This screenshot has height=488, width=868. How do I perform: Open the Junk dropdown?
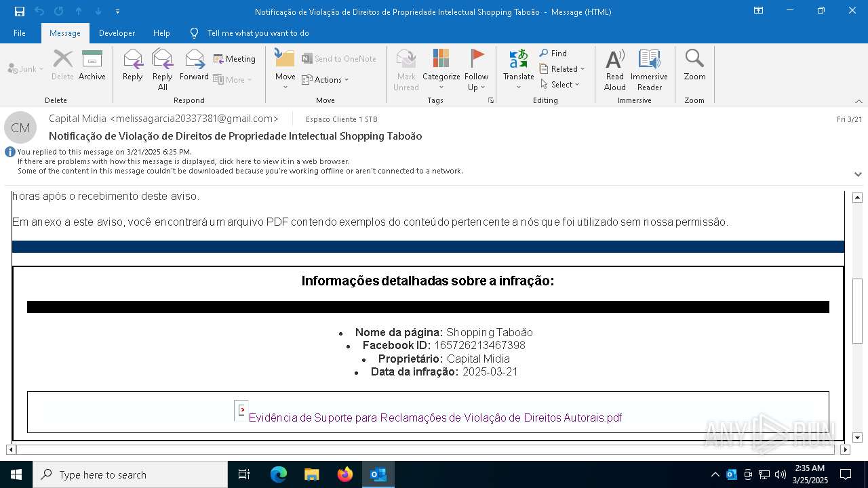pyautogui.click(x=26, y=68)
